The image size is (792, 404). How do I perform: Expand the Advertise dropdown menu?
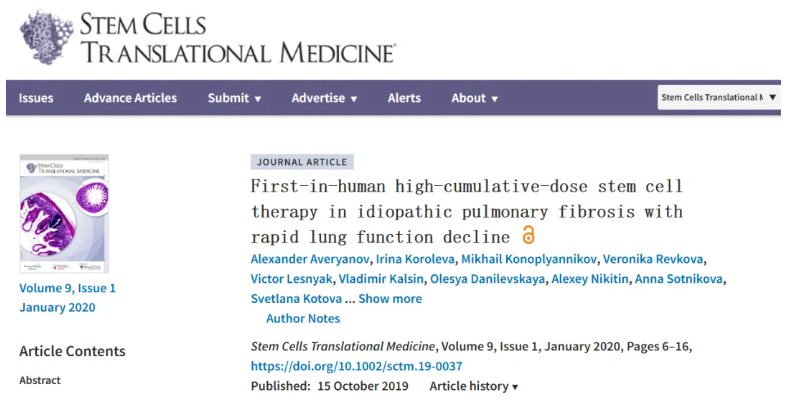[325, 98]
